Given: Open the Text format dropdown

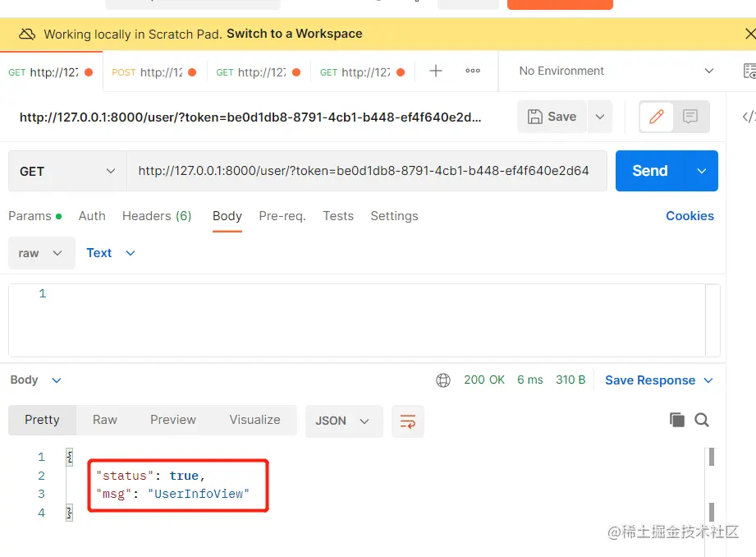Looking at the screenshot, I should point(111,253).
